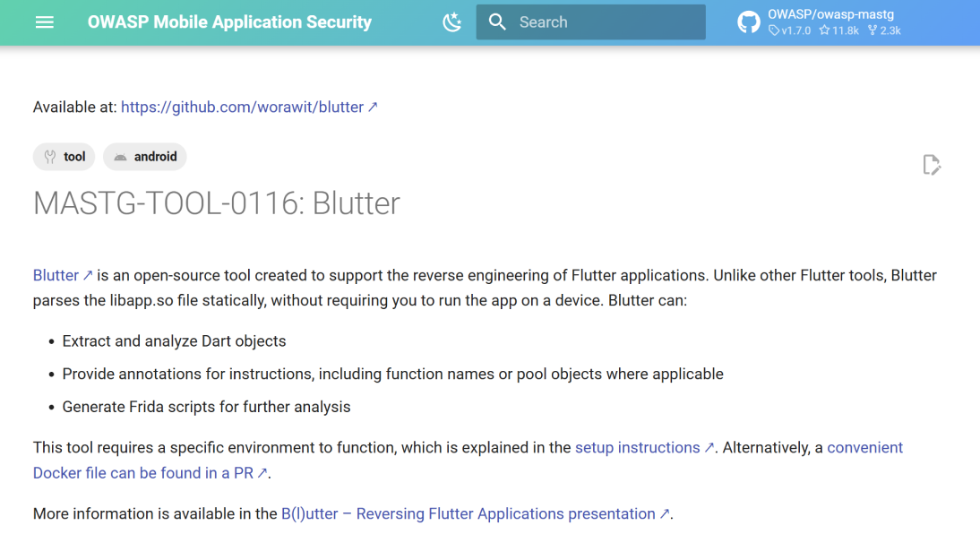Open the hamburger navigation menu

point(45,22)
